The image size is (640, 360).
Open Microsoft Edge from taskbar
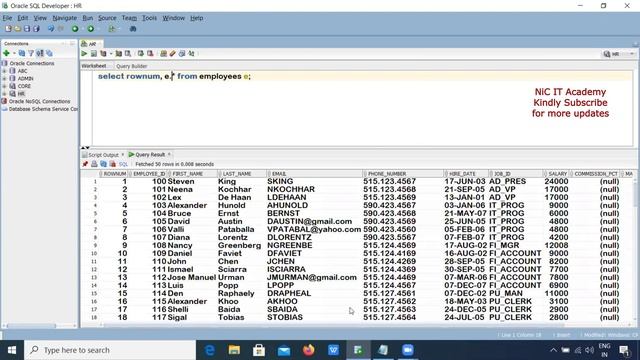(210, 350)
